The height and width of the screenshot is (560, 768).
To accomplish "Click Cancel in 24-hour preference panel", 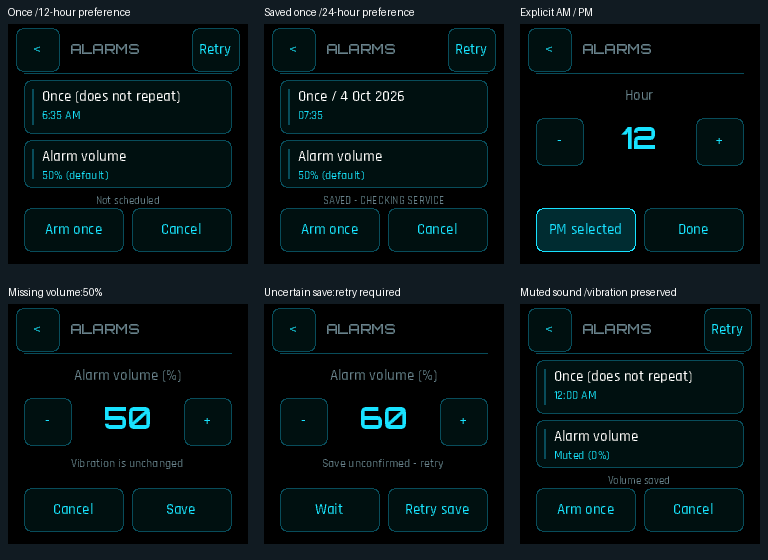I will (438, 230).
